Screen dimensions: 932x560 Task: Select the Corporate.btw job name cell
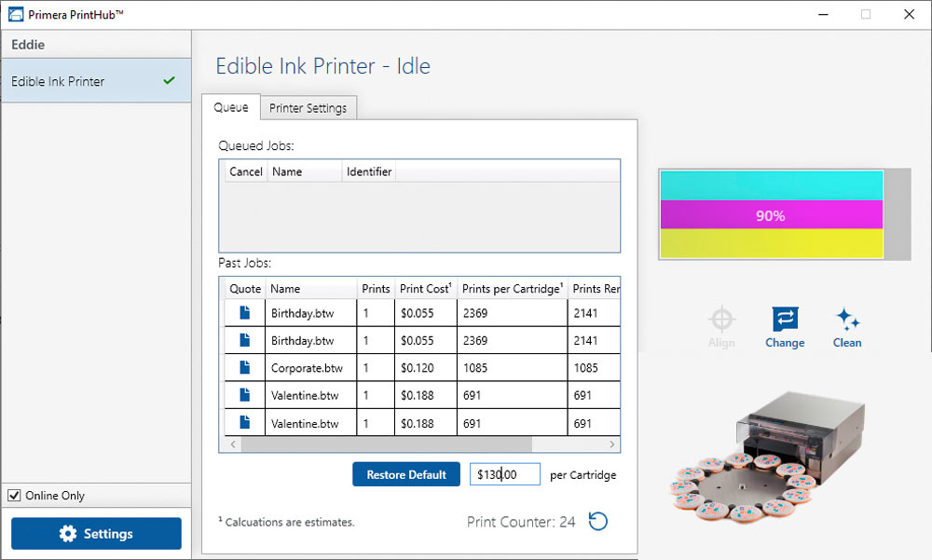point(311,368)
